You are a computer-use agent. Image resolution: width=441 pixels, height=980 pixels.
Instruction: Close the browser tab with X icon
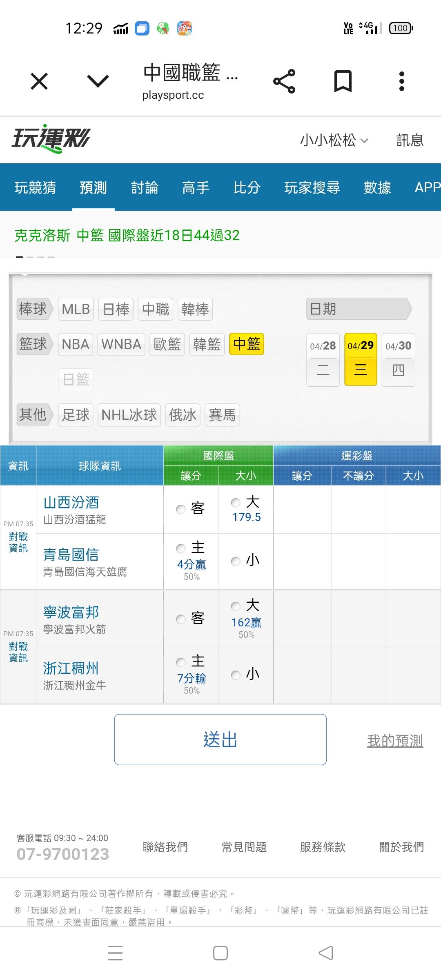[39, 81]
